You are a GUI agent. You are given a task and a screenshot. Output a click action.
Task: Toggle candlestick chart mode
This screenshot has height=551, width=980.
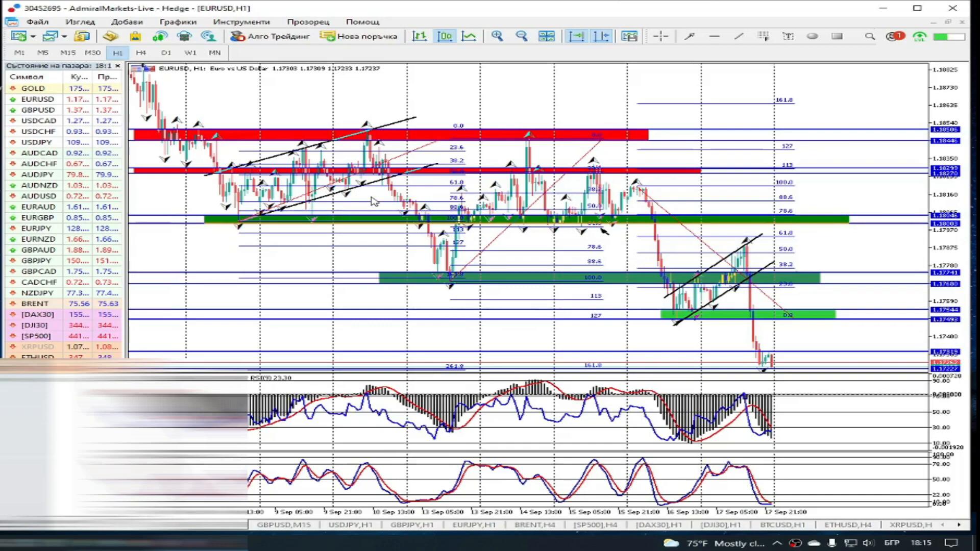click(445, 36)
